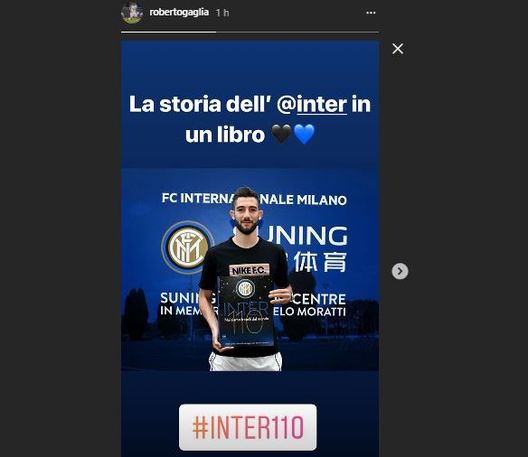The height and width of the screenshot is (457, 528).
Task: Click the black heart emoji in the caption
Action: [282, 134]
